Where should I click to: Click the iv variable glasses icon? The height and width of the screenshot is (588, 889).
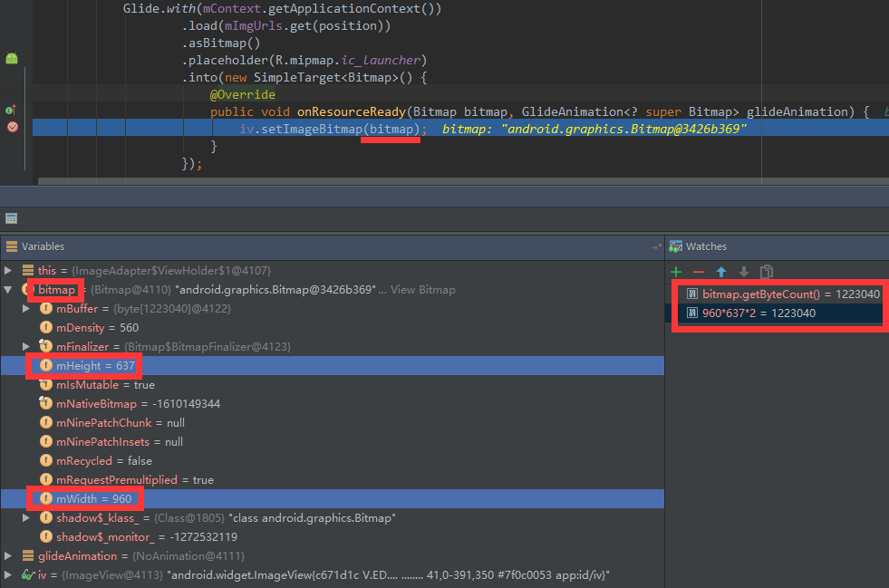coord(28,574)
